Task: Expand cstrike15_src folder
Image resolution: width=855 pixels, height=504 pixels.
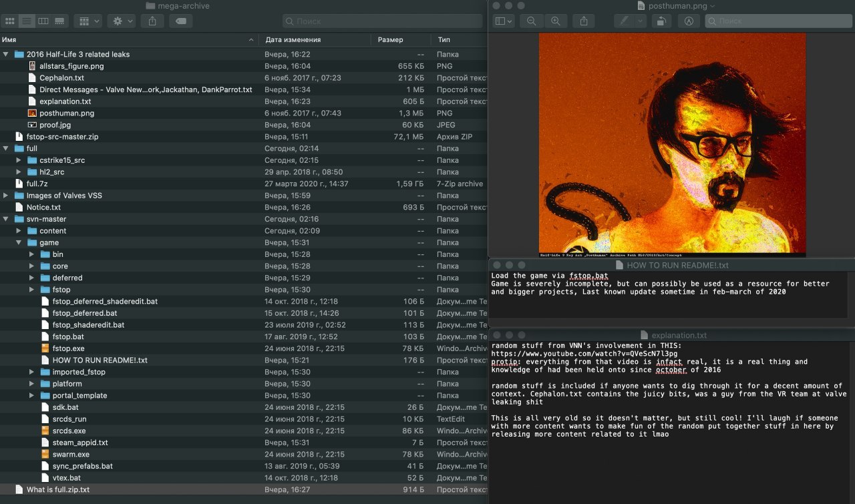Action: (19, 160)
